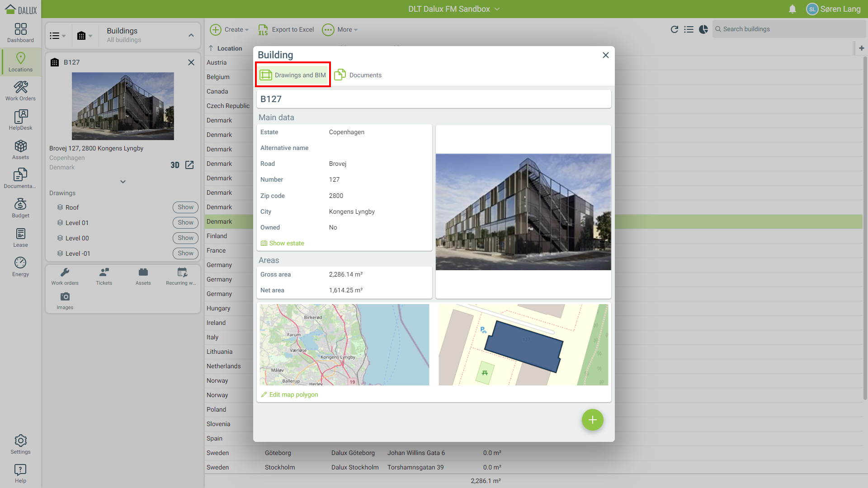The image size is (868, 488).
Task: Expand the More options menu
Action: 340,29
